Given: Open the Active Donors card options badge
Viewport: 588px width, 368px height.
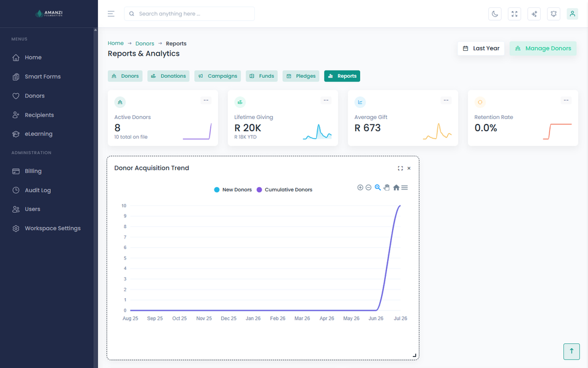Looking at the screenshot, I should coord(206,100).
